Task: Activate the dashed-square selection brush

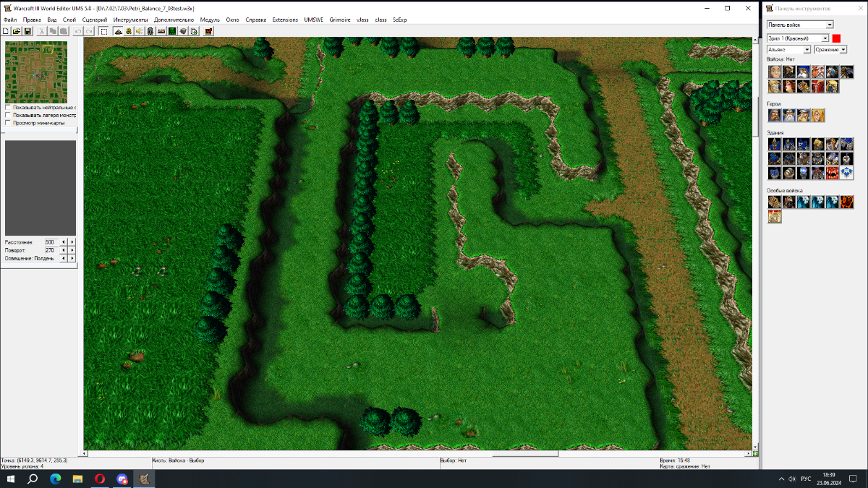Action: (x=103, y=31)
